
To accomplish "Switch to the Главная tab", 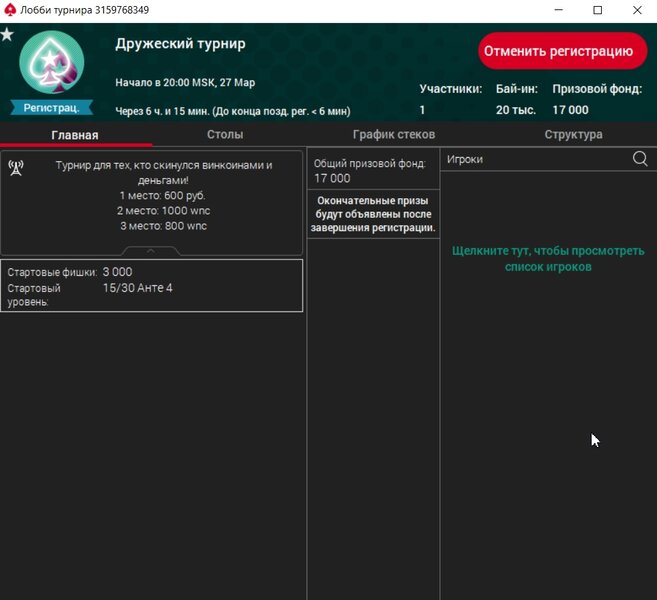I will click(75, 135).
